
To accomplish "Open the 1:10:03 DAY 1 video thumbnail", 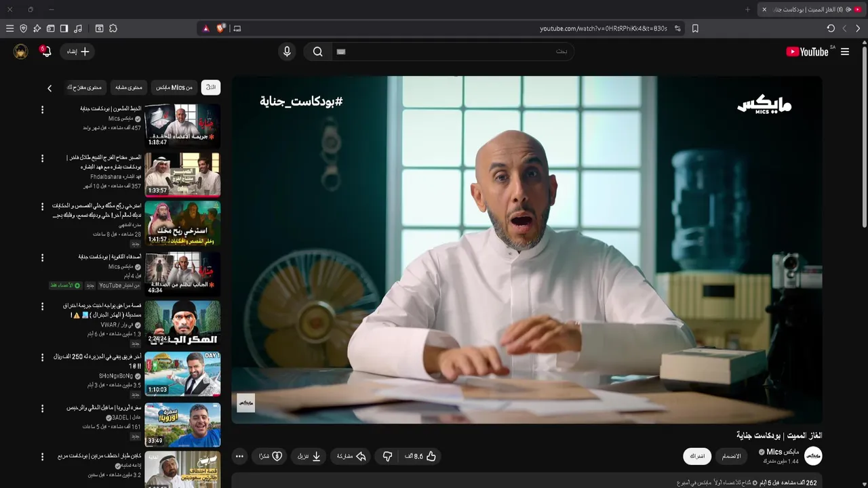I will 182,373.
